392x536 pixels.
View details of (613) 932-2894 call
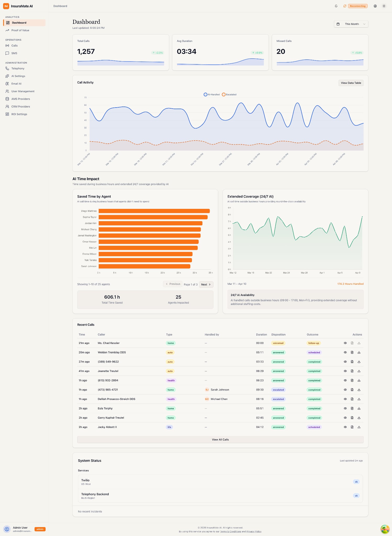click(x=345, y=381)
